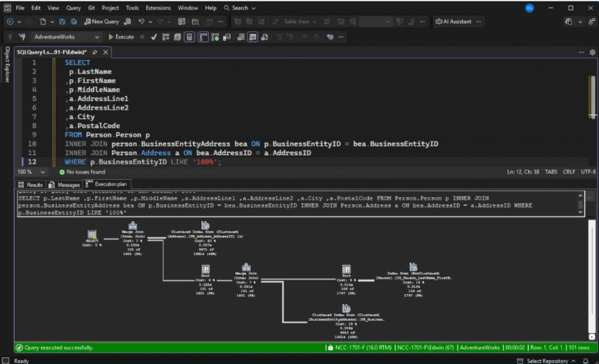Toggle Include Live Query Statistics

coord(215,37)
